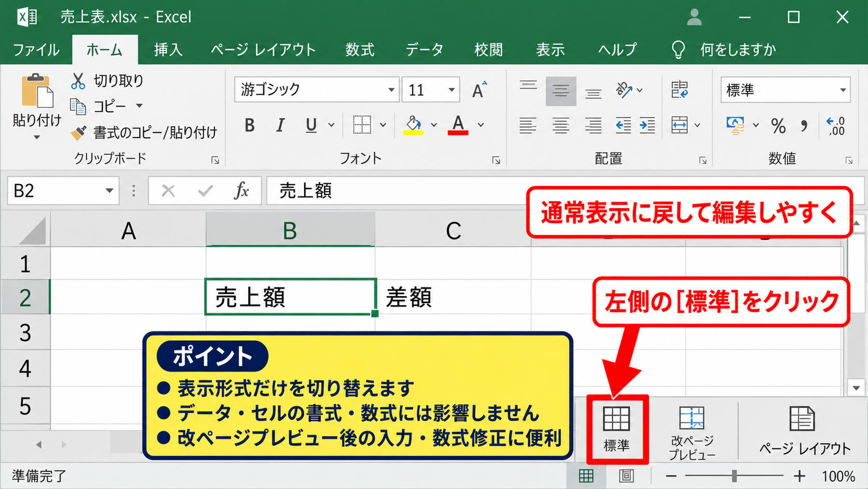Open the Copy (コピー) dropdown arrow
The image size is (868, 489).
point(139,106)
